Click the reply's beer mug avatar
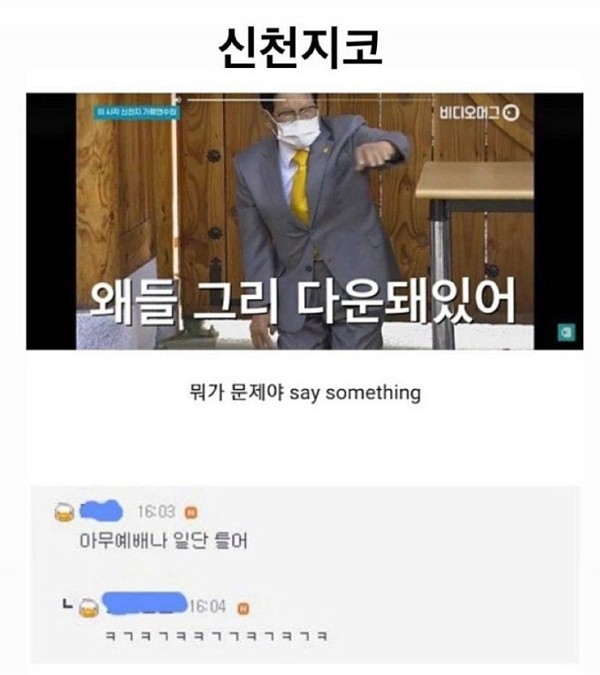This screenshot has height=675, width=600. click(x=89, y=608)
